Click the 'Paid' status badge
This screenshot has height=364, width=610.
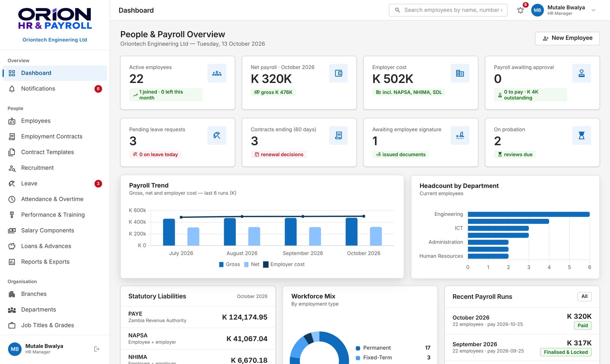pyautogui.click(x=583, y=326)
